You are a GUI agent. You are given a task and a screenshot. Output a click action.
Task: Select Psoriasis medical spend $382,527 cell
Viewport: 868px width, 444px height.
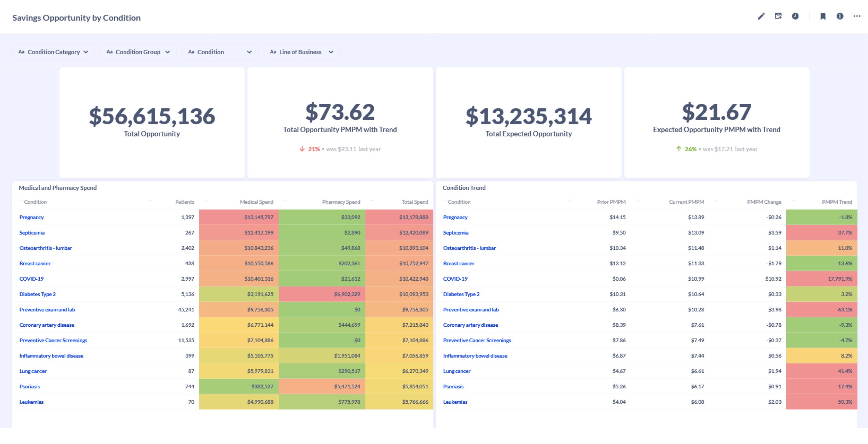click(x=239, y=386)
